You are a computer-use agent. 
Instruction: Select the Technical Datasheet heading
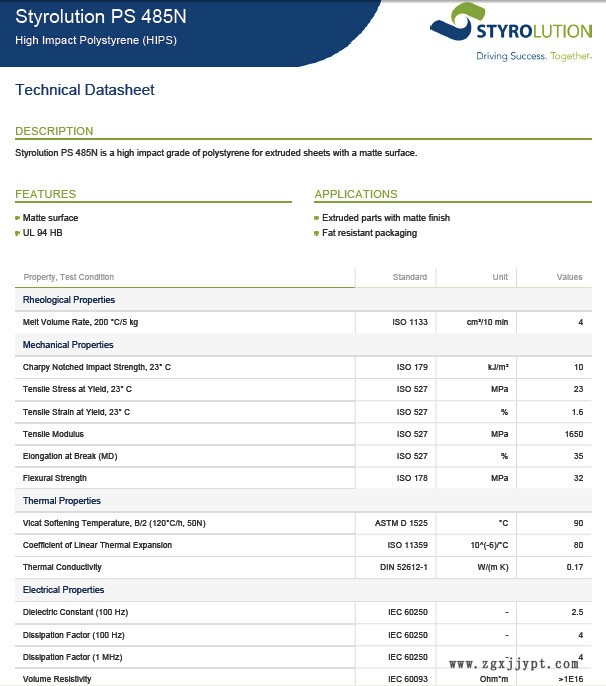(x=85, y=90)
